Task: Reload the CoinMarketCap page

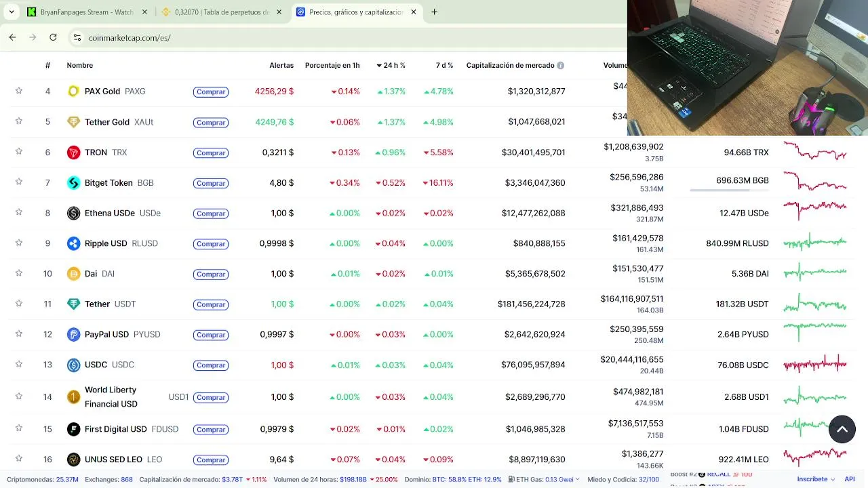Action: coord(53,37)
